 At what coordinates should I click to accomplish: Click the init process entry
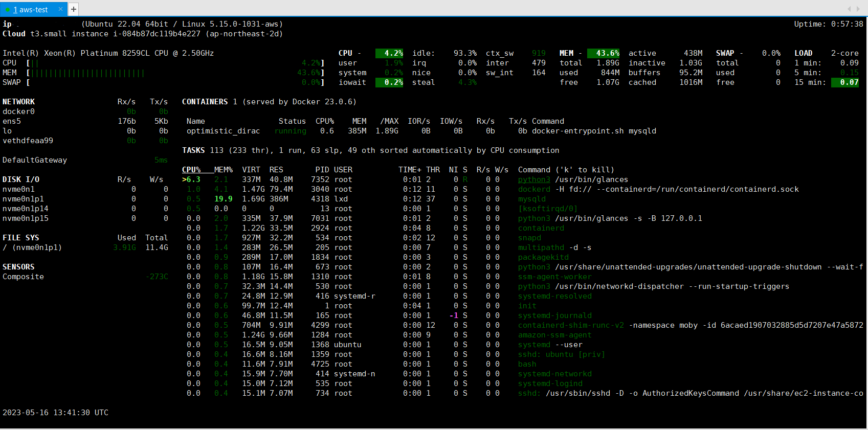pos(527,306)
